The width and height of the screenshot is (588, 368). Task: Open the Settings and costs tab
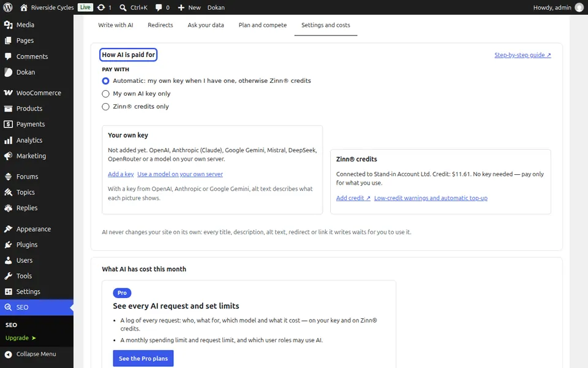(x=325, y=25)
